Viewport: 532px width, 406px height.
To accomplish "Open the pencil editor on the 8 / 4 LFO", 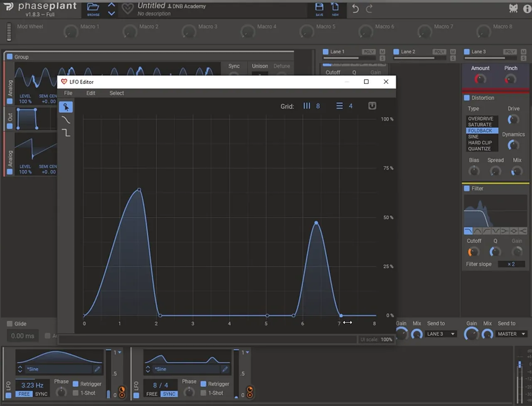I will tap(225, 369).
